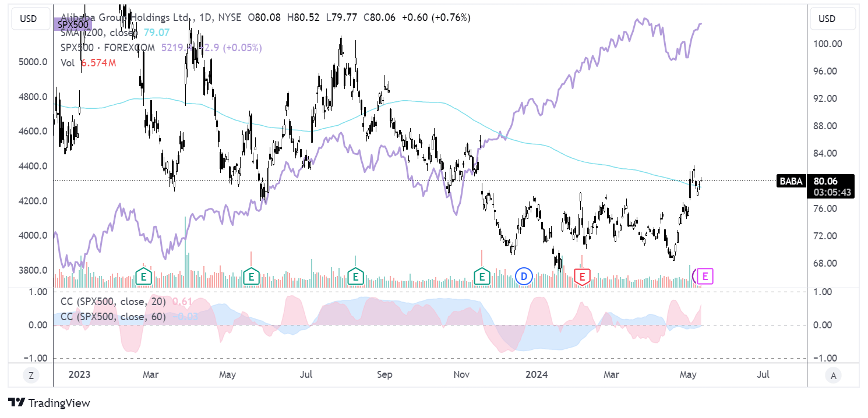Click the 2024 label on the time axis
Viewport: 868px width, 418px height.
(x=535, y=374)
